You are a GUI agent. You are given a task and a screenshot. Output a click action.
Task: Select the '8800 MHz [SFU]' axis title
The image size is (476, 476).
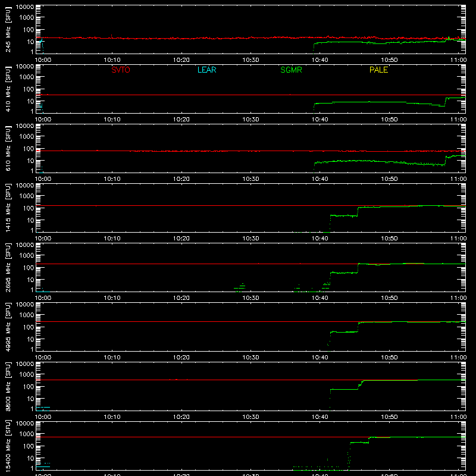tap(8, 386)
